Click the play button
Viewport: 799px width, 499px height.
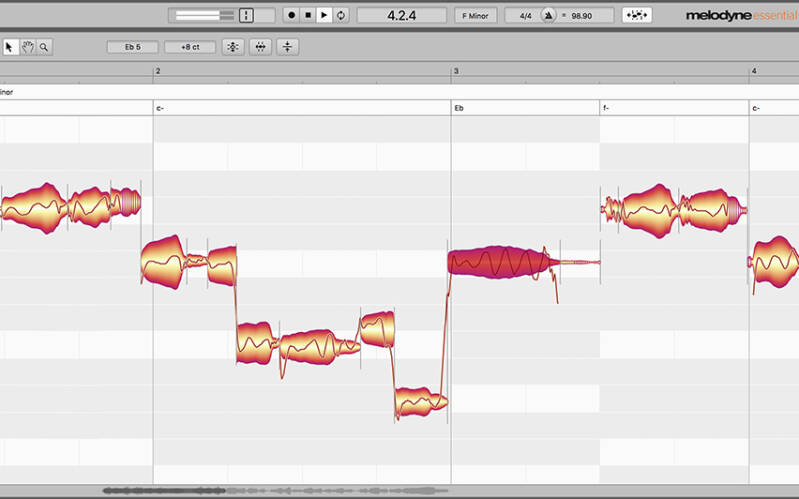(324, 15)
